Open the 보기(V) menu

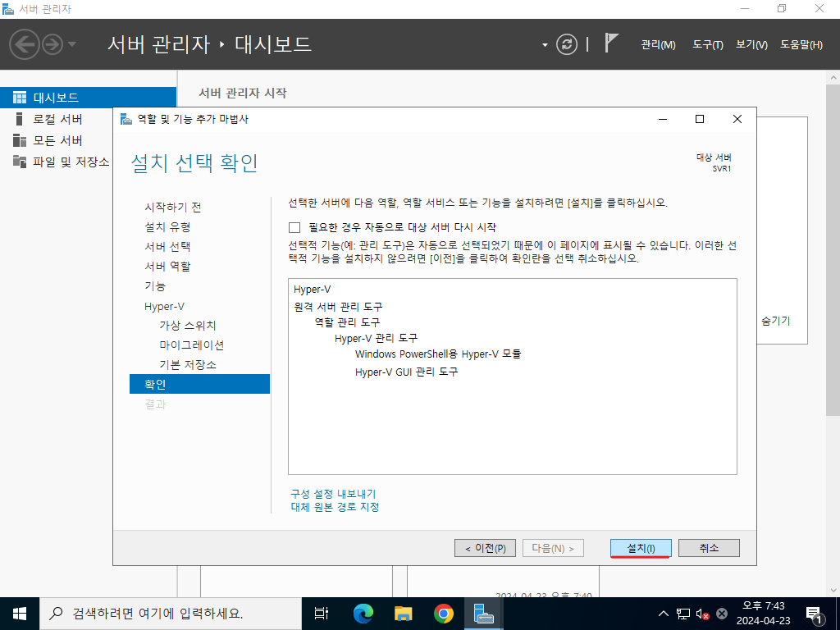coord(751,45)
